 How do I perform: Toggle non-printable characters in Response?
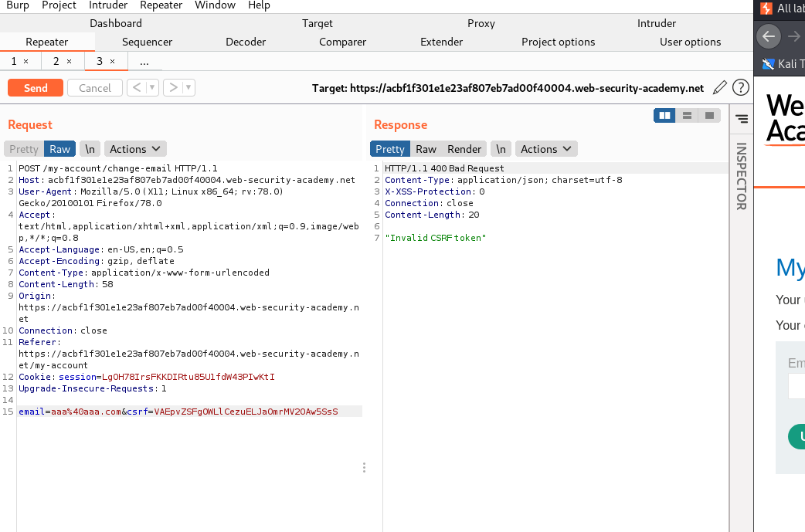click(501, 149)
